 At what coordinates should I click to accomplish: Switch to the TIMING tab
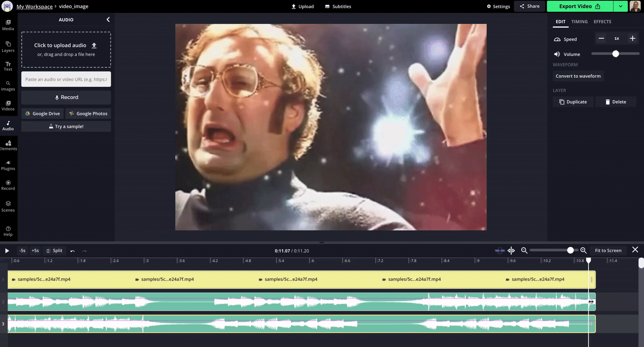click(580, 21)
